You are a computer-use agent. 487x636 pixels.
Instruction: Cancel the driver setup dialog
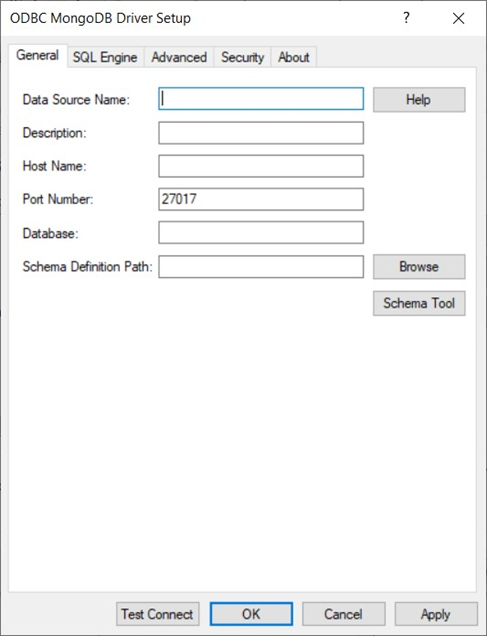pyautogui.click(x=343, y=614)
